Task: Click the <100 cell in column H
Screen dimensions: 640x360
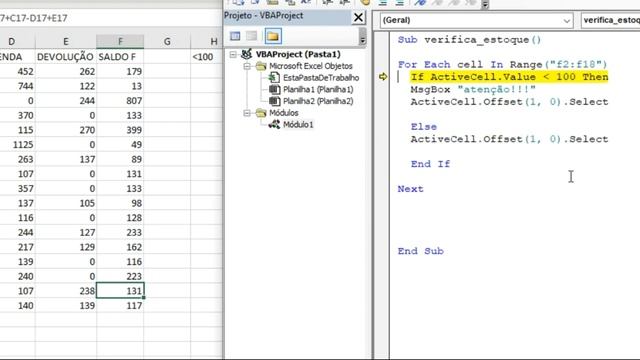Action: click(207, 57)
